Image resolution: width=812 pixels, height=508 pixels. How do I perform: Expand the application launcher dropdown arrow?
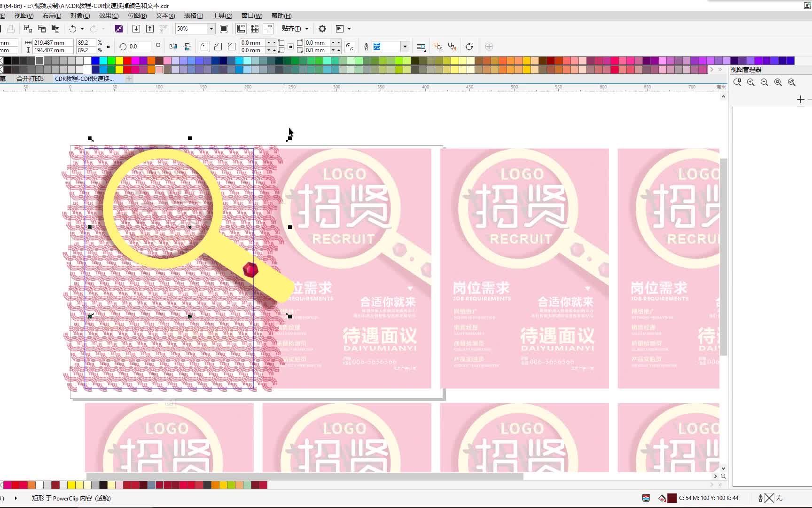click(349, 29)
